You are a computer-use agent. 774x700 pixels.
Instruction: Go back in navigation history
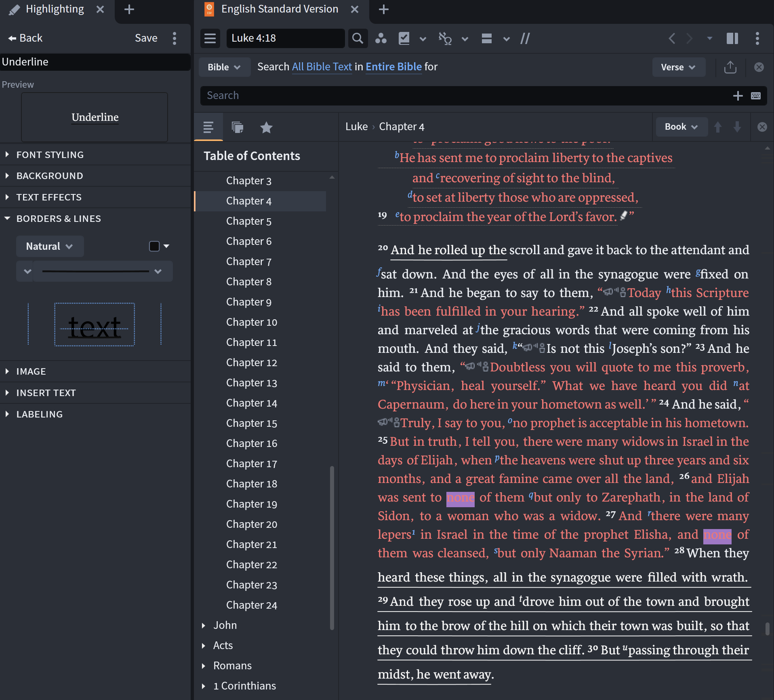[672, 38]
